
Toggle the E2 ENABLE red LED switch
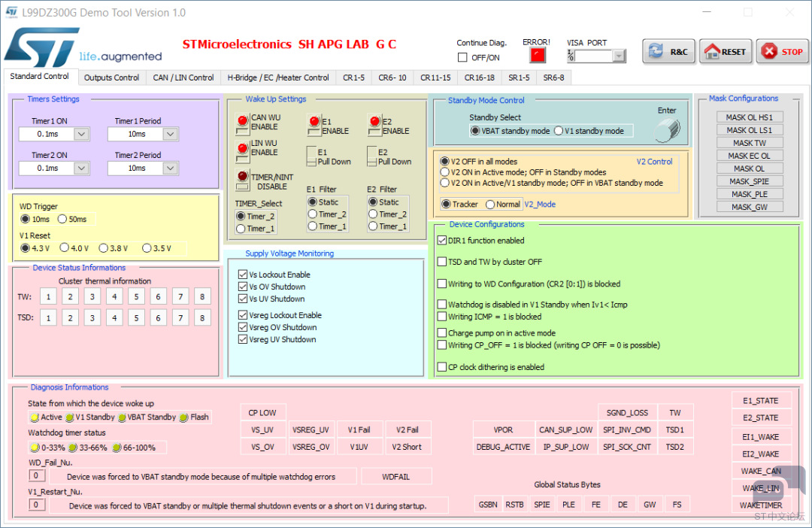point(374,125)
